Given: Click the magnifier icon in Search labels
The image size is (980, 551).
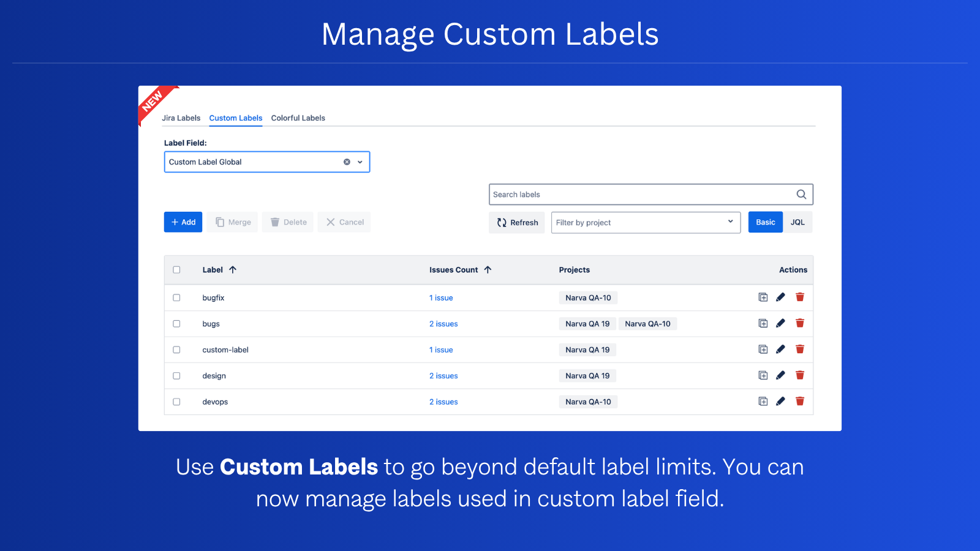Looking at the screenshot, I should click(801, 194).
